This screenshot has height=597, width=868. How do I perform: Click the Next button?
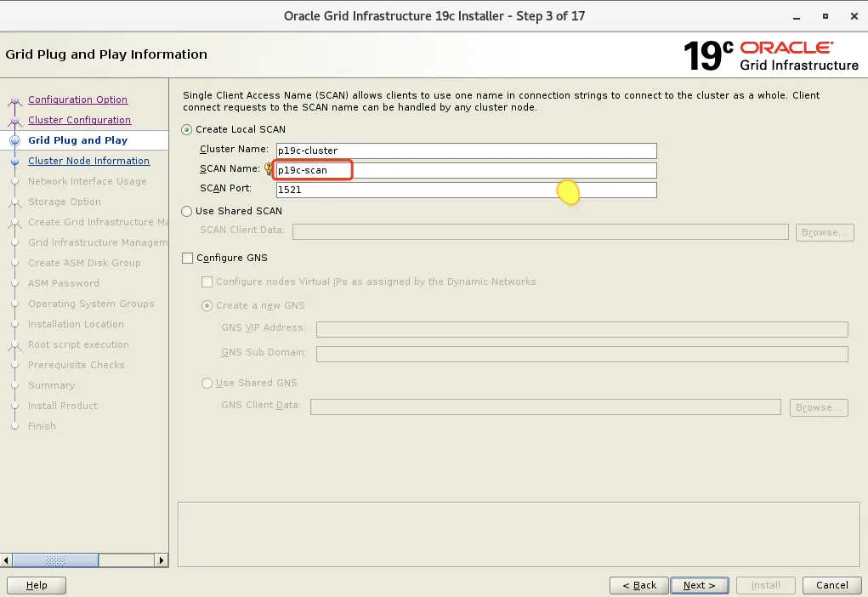pyautogui.click(x=699, y=585)
